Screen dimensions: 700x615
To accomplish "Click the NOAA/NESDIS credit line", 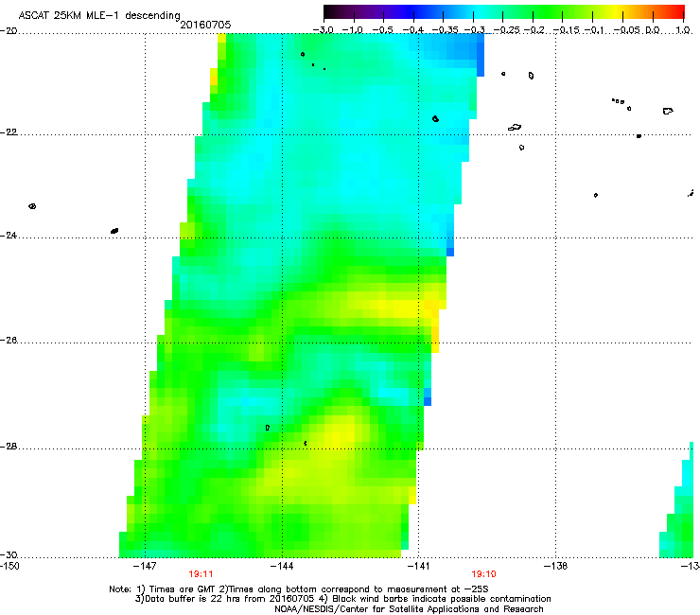I will [x=409, y=609].
